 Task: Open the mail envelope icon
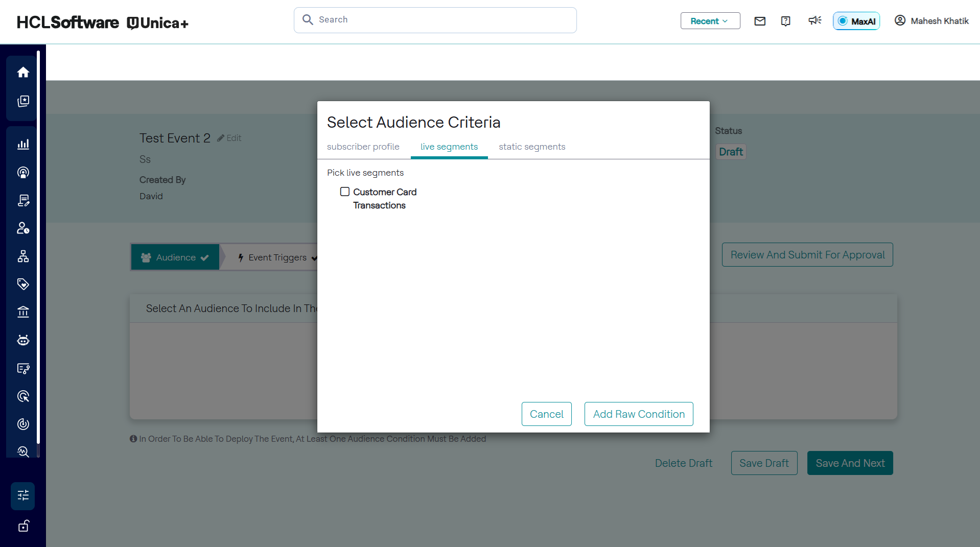760,21
